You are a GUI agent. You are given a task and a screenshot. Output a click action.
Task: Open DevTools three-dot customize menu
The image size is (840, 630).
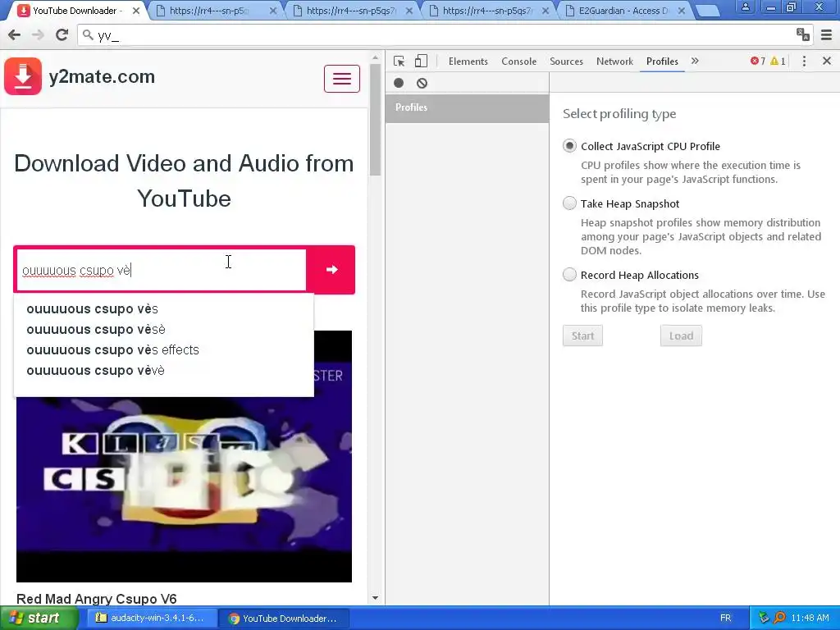pyautogui.click(x=804, y=61)
